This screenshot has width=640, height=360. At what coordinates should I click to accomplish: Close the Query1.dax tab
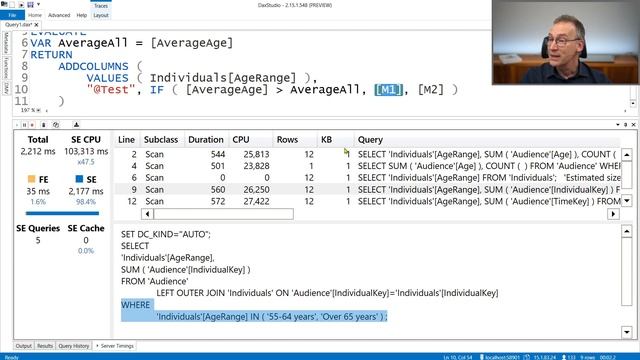(x=36, y=24)
